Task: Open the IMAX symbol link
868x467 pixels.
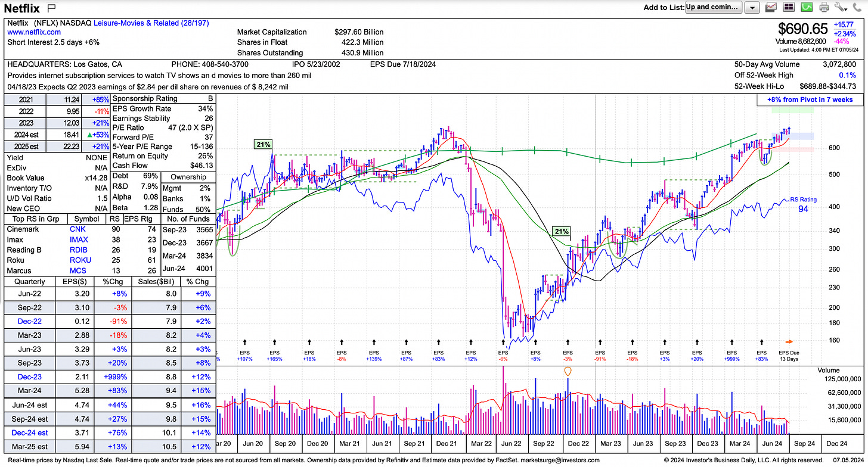Action: point(79,239)
